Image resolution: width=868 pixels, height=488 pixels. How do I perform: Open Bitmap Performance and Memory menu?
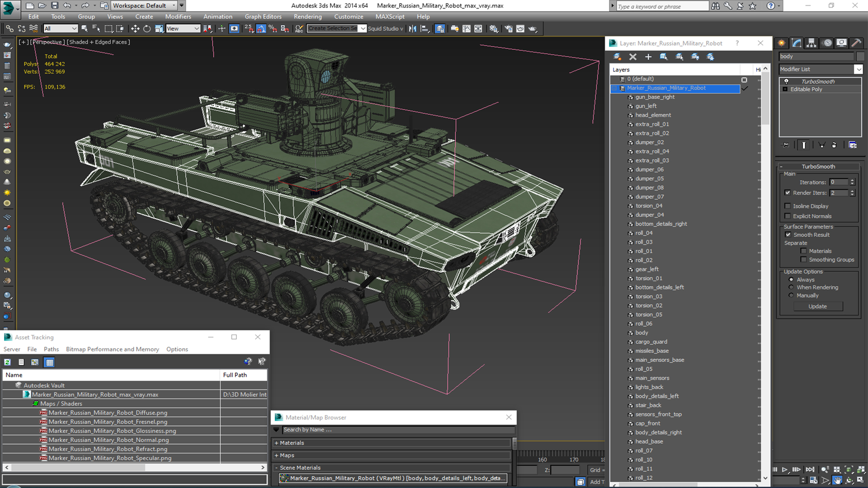112,349
